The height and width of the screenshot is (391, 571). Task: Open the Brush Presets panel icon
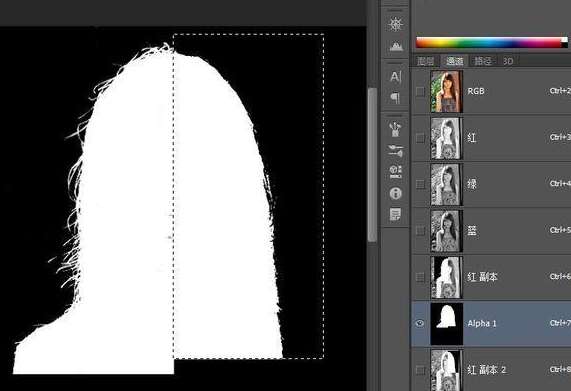click(x=395, y=129)
